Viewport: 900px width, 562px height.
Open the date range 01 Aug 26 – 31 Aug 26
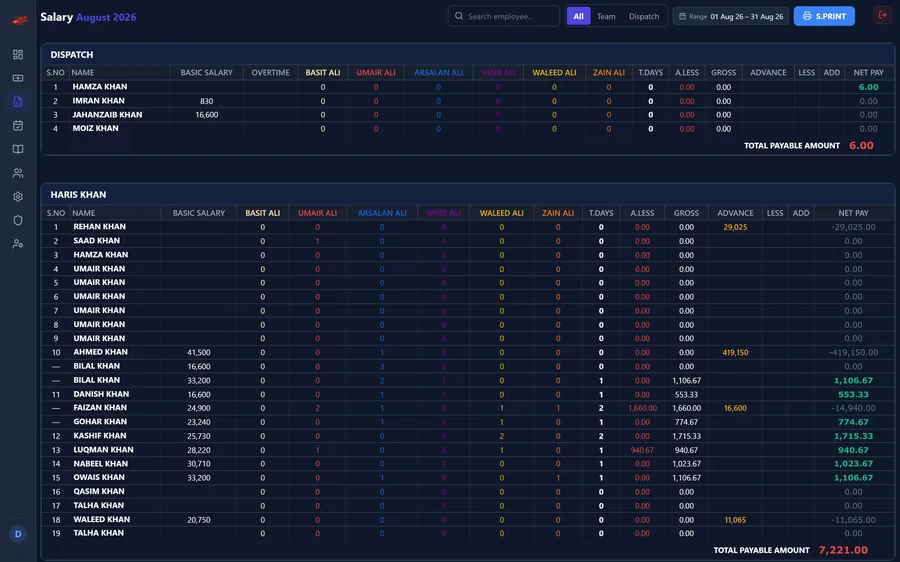pos(731,16)
